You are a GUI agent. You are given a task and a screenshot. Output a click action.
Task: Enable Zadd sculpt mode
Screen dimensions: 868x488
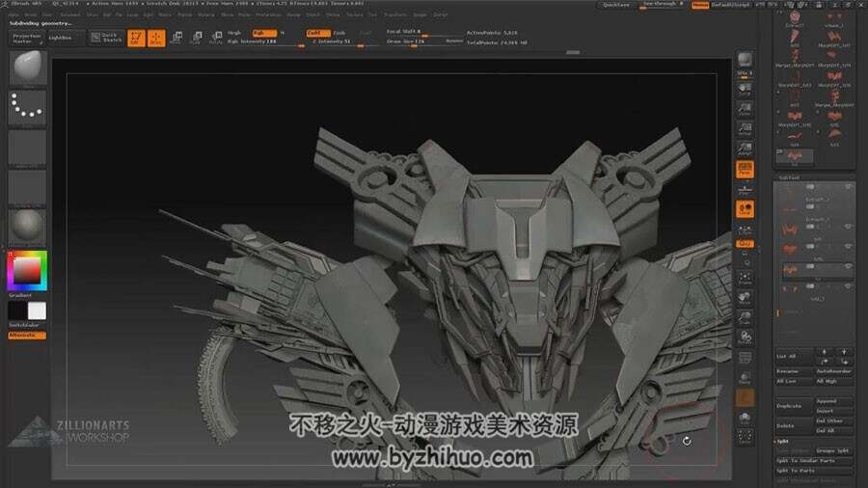[x=317, y=33]
